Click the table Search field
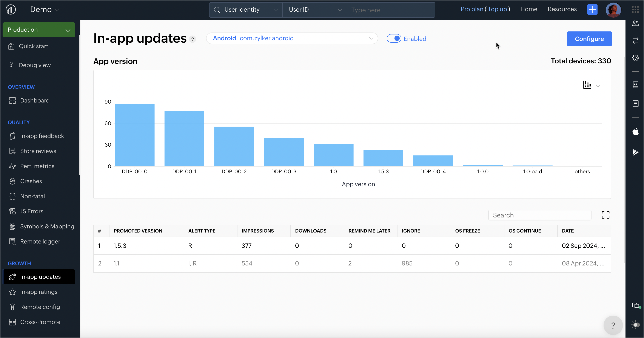The width and height of the screenshot is (644, 338). (x=539, y=215)
